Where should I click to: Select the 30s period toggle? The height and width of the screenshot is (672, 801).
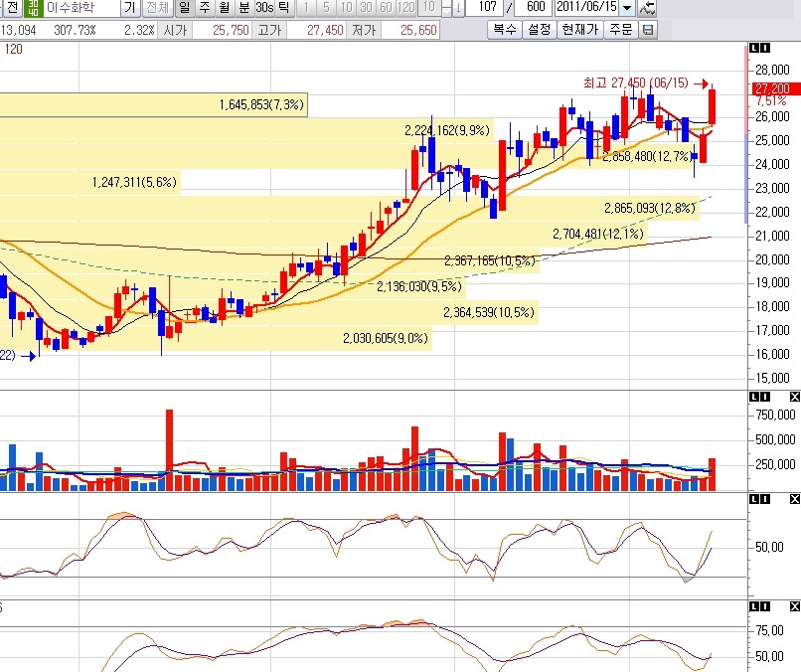[264, 8]
